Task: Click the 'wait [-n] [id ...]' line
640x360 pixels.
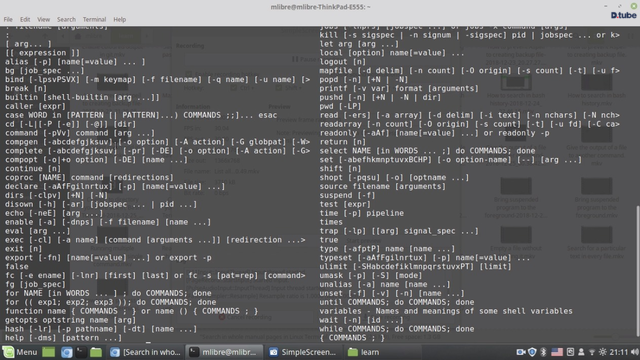Action: (362, 320)
